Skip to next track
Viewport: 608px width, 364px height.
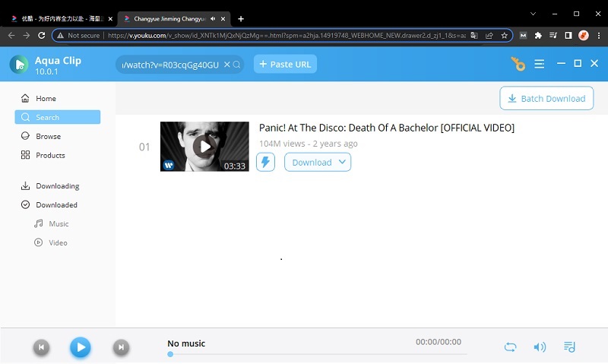coord(121,347)
